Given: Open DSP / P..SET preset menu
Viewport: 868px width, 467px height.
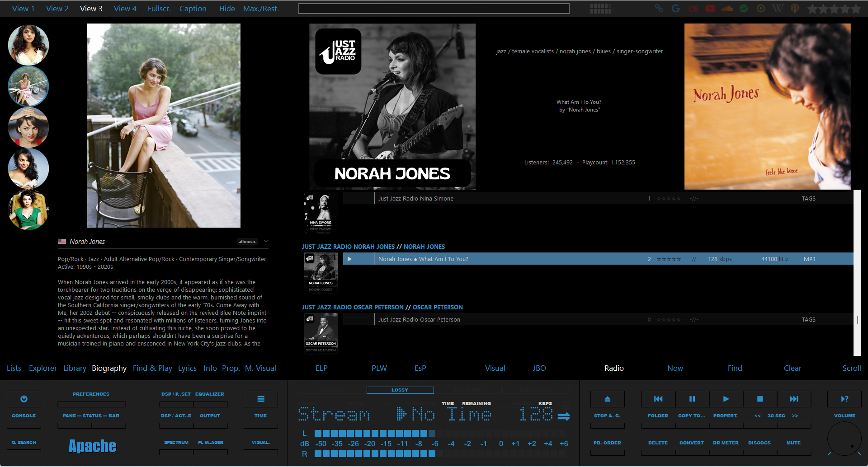Looking at the screenshot, I should point(176,394).
